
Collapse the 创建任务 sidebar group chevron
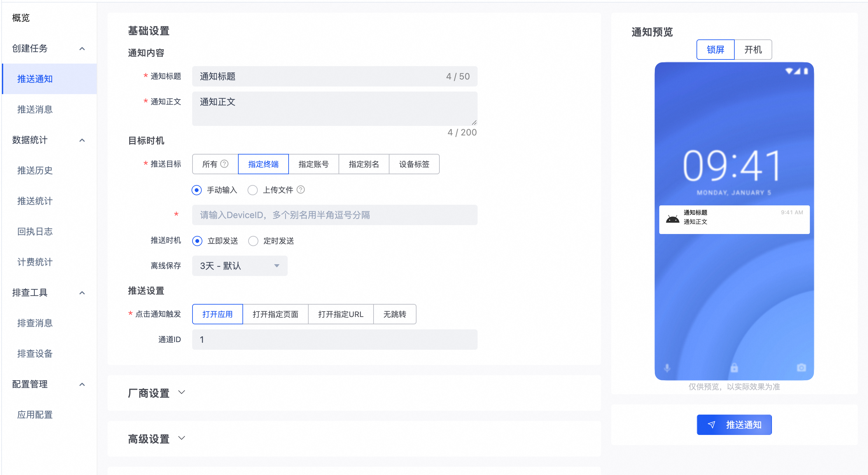pos(82,48)
